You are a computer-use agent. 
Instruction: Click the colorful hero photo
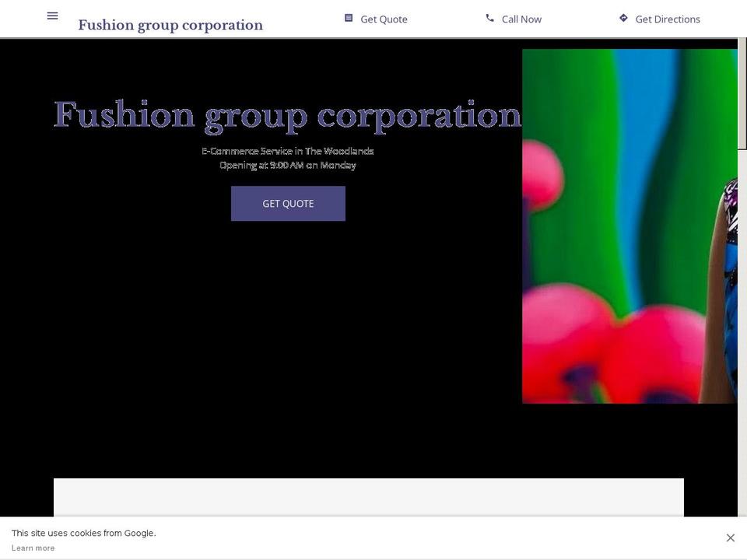[630, 226]
